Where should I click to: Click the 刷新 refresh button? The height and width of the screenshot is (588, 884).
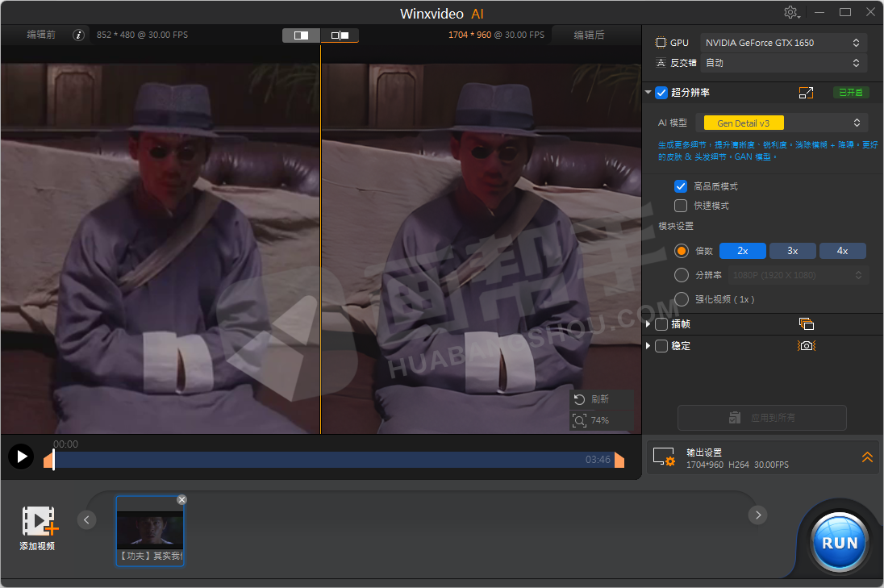[601, 400]
